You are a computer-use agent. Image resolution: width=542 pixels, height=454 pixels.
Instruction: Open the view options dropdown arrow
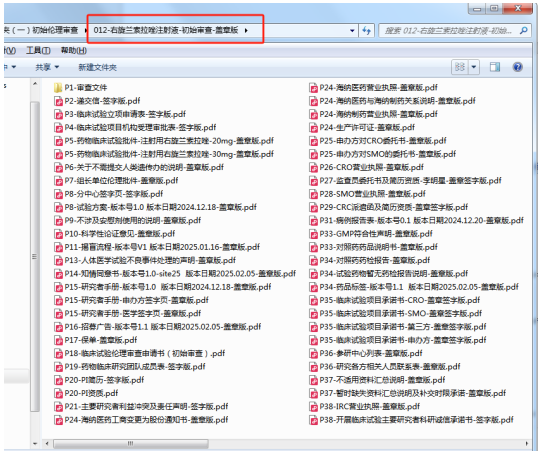(474, 67)
